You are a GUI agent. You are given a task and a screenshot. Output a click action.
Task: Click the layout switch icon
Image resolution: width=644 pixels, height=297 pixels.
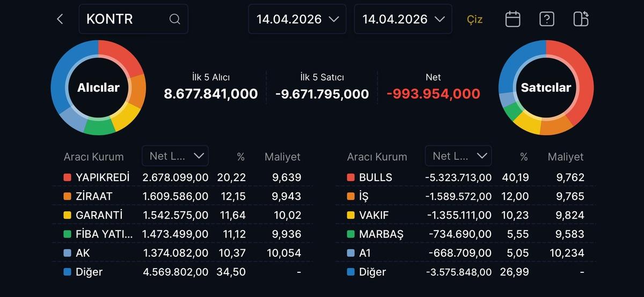pyautogui.click(x=581, y=19)
